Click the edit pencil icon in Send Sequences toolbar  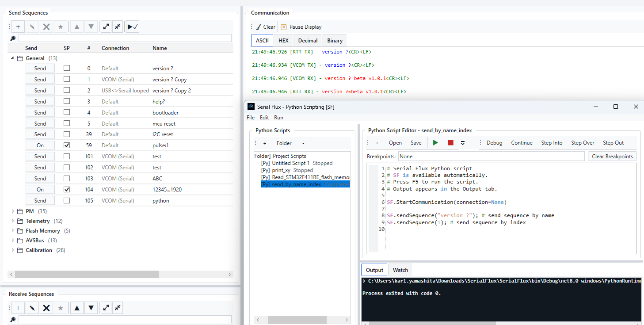pyautogui.click(x=32, y=27)
